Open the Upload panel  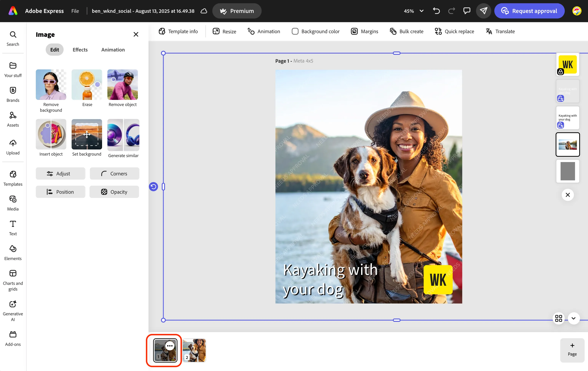13,147
